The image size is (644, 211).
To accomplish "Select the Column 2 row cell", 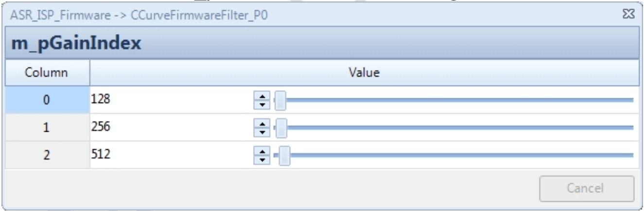I will point(47,156).
